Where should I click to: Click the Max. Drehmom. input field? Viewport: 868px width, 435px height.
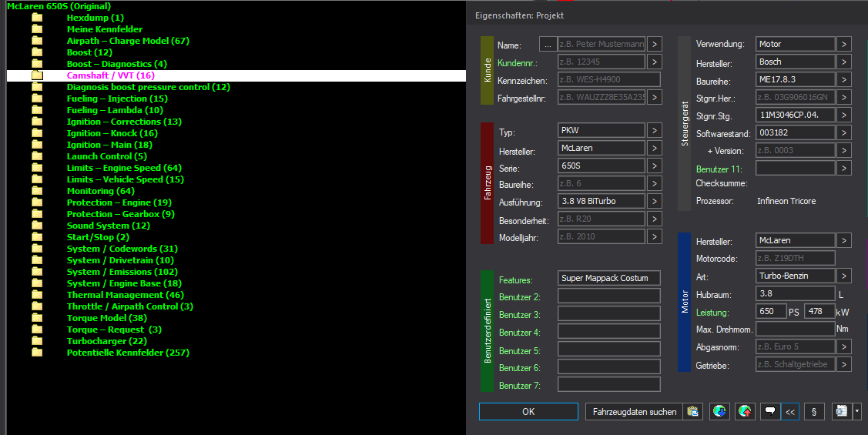point(796,330)
